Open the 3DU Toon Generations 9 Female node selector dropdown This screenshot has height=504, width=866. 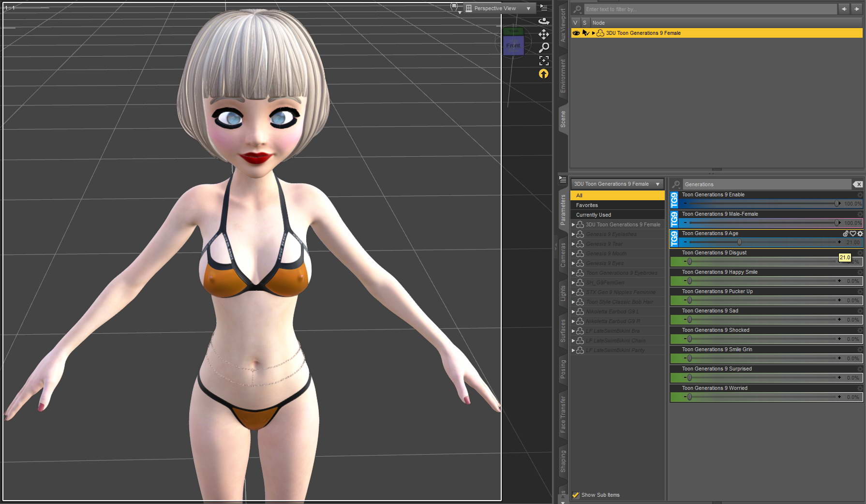pyautogui.click(x=617, y=184)
